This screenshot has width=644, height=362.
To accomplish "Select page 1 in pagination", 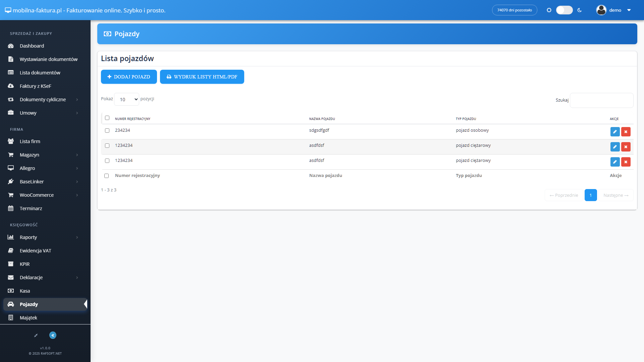I will [x=591, y=195].
